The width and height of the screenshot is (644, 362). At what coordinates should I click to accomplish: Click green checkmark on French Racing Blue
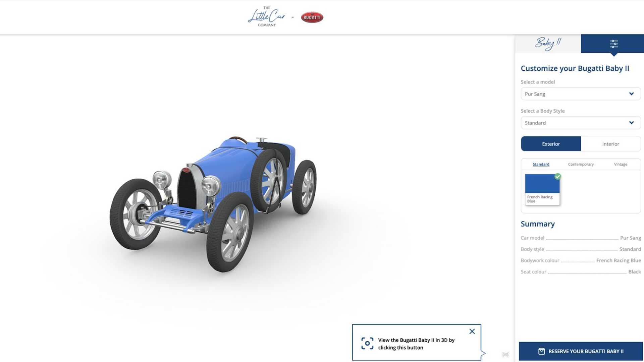(557, 177)
